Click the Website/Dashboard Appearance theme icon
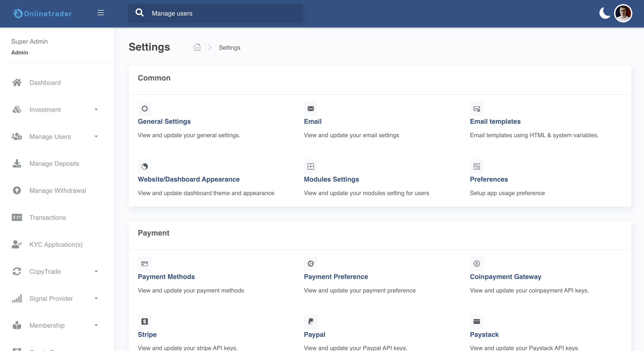Viewport: 644px width, 351px height. click(145, 166)
